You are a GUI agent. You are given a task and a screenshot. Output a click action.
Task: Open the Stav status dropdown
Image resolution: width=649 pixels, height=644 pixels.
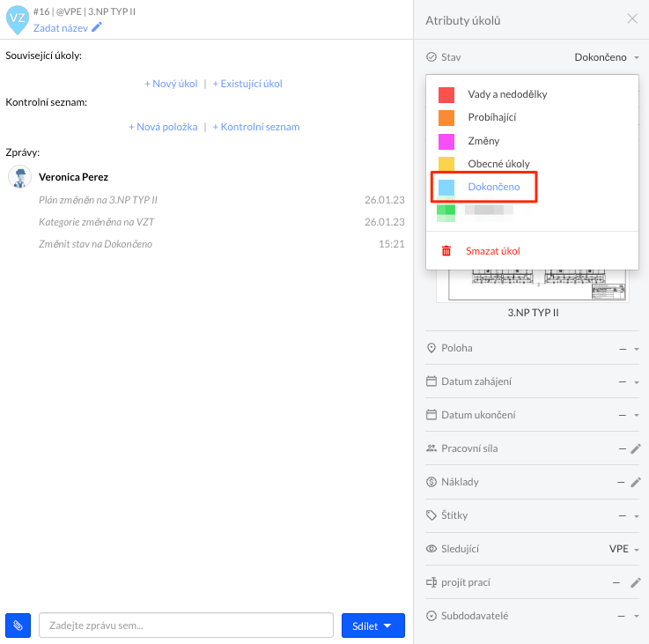[606, 57]
